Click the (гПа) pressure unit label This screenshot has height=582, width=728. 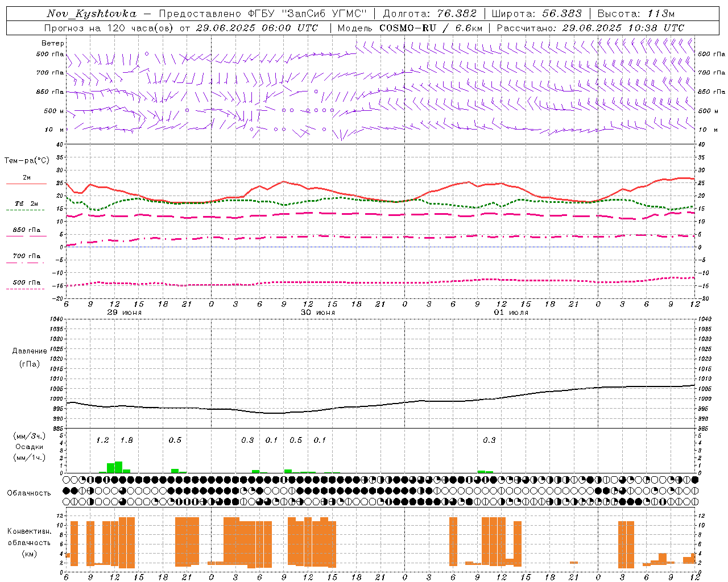(29, 364)
